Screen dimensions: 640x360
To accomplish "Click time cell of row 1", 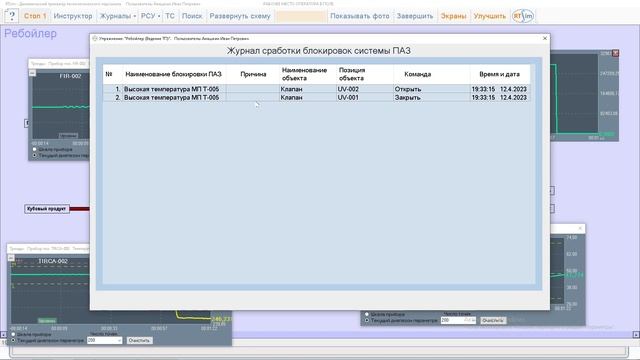I will click(500, 89).
